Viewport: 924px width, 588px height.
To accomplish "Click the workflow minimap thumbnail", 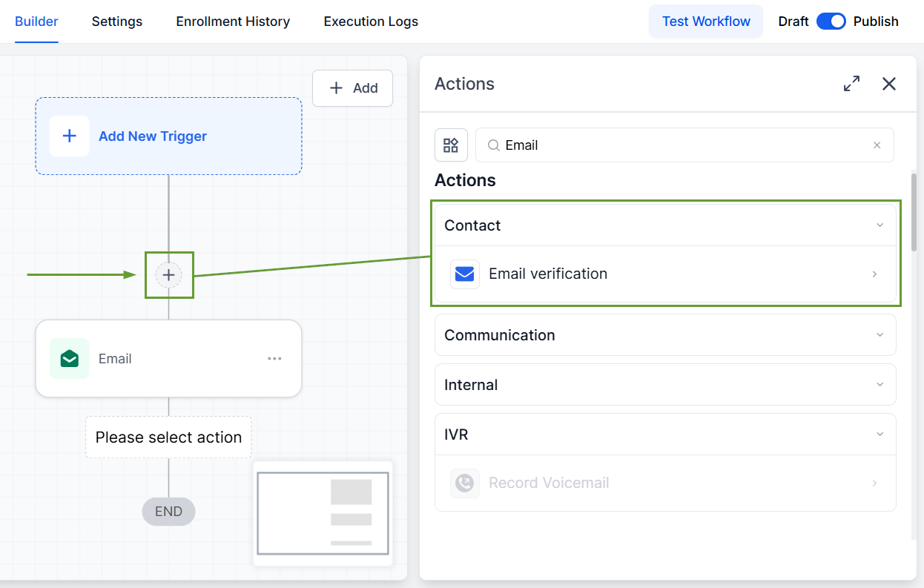I will pyautogui.click(x=323, y=513).
